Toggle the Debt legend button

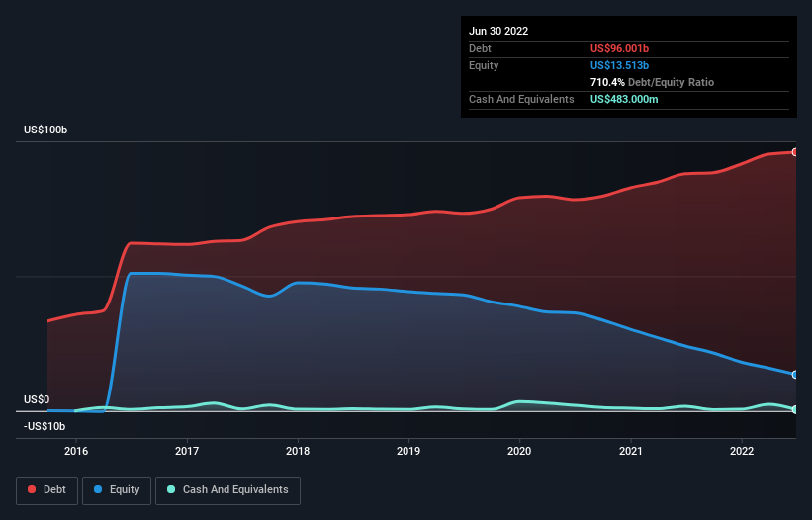coord(46,490)
